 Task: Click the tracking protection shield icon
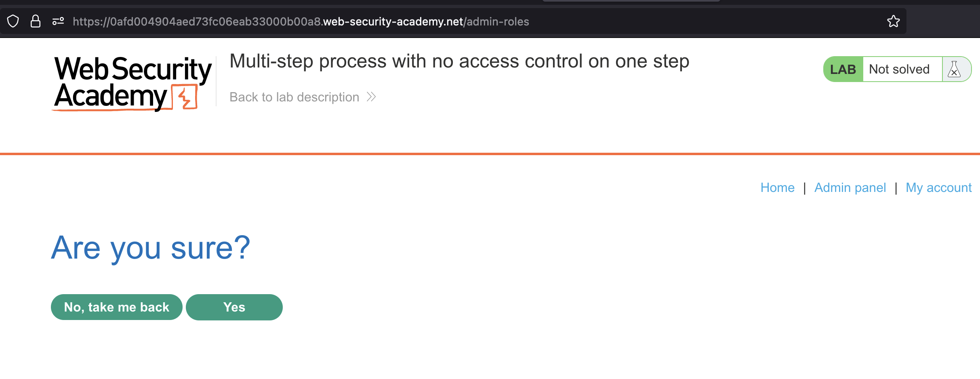click(x=13, y=21)
